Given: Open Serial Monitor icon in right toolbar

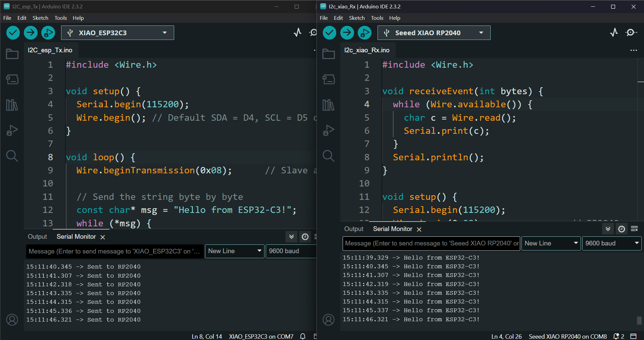Looking at the screenshot, I should [631, 33].
